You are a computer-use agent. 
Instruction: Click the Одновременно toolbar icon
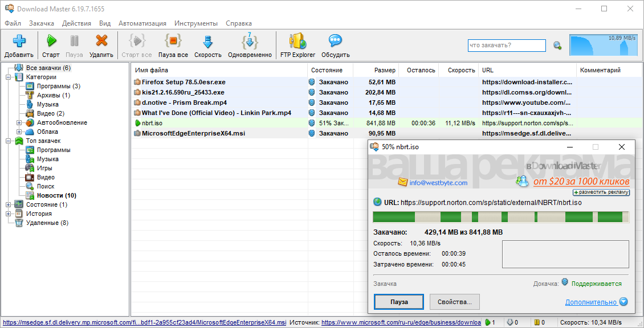[250, 40]
